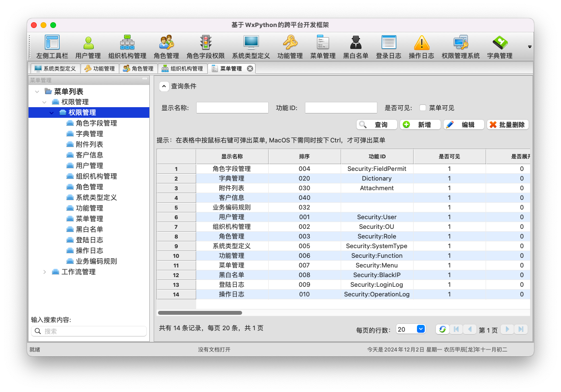Click the 显示名称 input field
561x392 pixels.
click(x=232, y=108)
